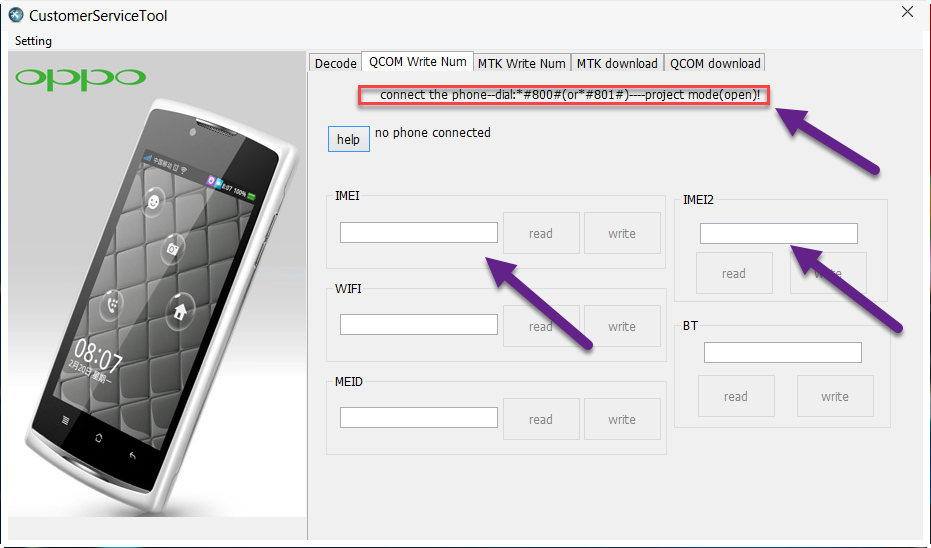The width and height of the screenshot is (931, 548).
Task: Open the MTK Write Num tab
Action: click(522, 64)
